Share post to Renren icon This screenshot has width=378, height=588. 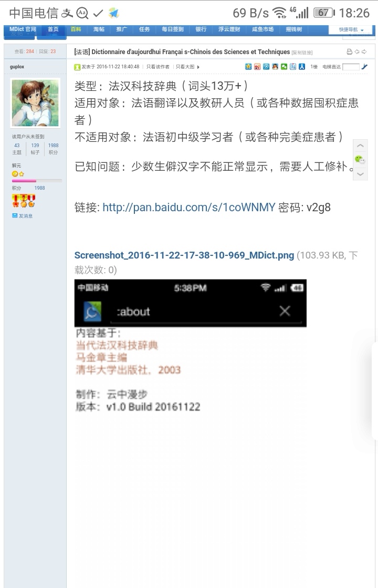click(x=302, y=67)
